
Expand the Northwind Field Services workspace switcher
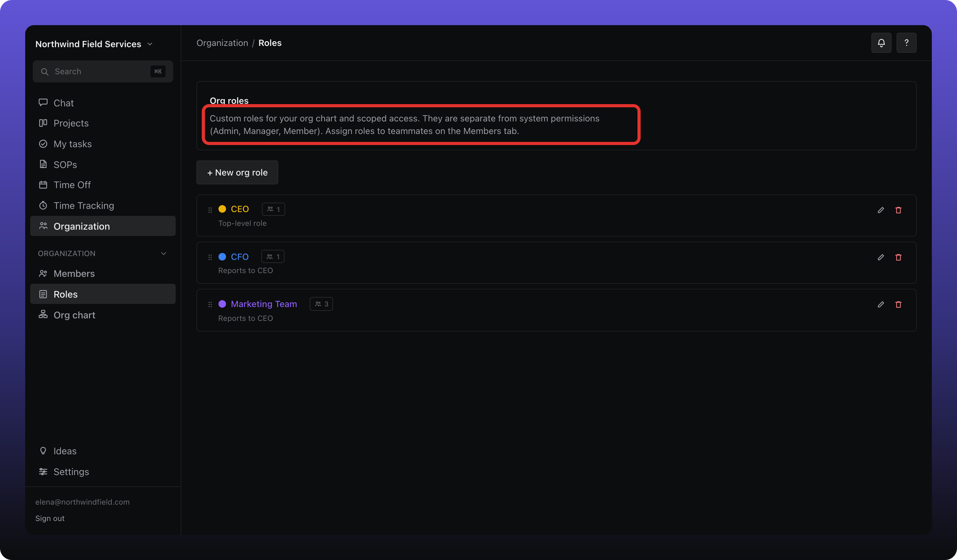tap(94, 44)
